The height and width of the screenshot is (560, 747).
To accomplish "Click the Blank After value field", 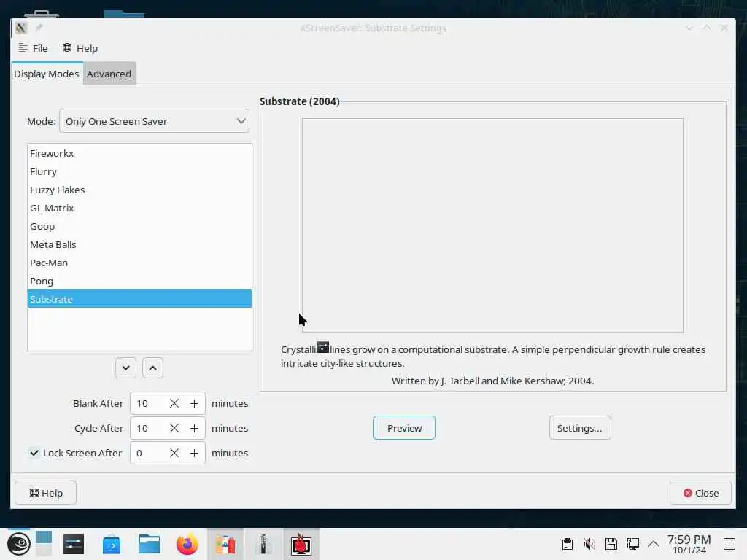I will coord(147,403).
